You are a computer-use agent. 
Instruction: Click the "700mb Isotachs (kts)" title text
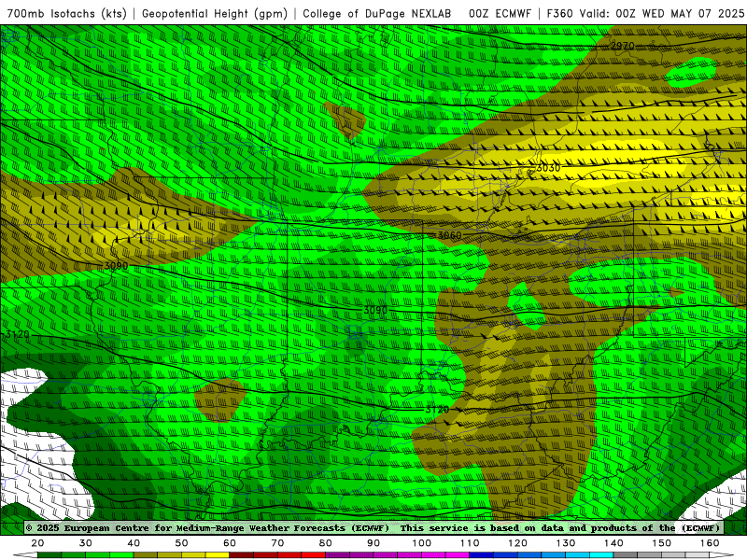coord(66,14)
